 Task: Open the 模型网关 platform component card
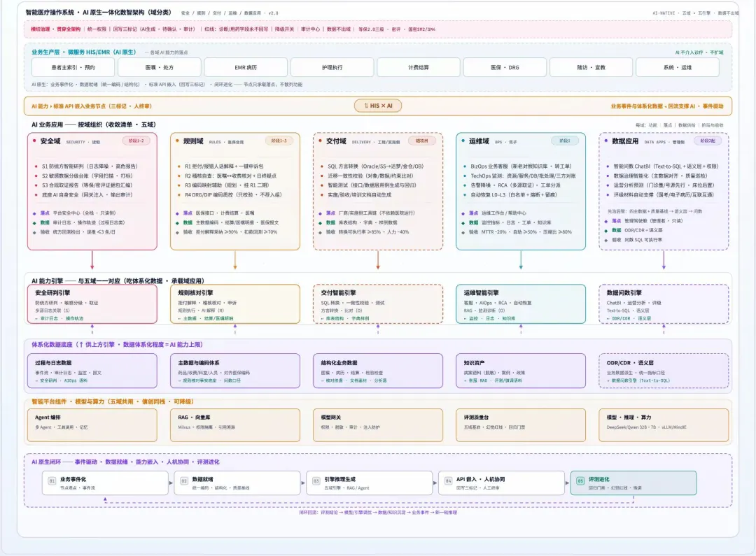(378, 425)
